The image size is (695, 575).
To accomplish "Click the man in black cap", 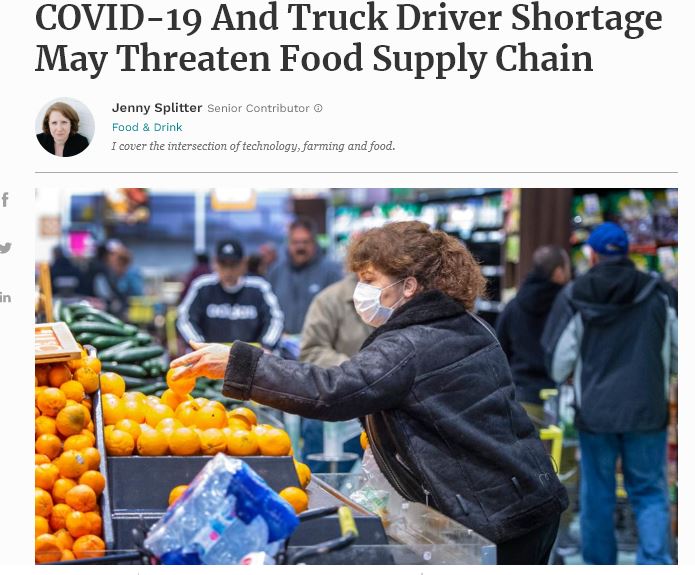I will coord(230,295).
